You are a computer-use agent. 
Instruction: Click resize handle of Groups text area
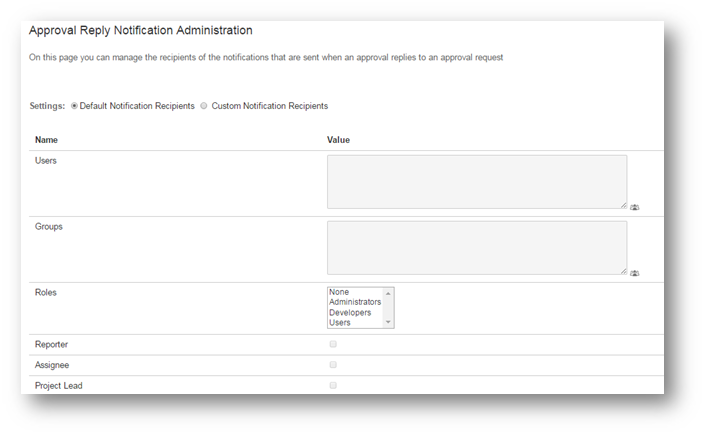point(623,271)
